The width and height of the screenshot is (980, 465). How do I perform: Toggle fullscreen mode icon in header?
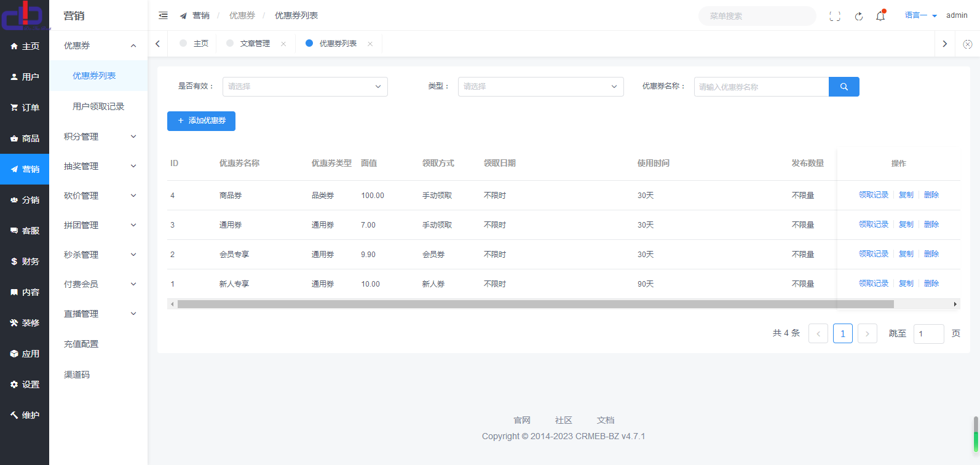pyautogui.click(x=834, y=16)
